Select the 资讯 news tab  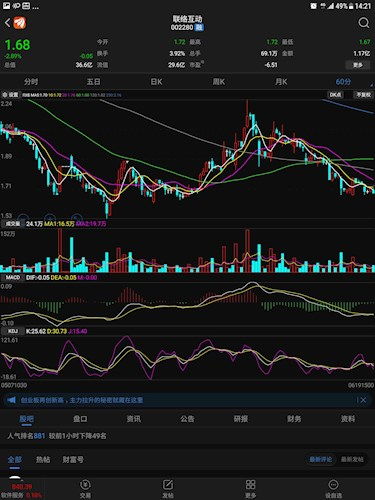(133, 419)
